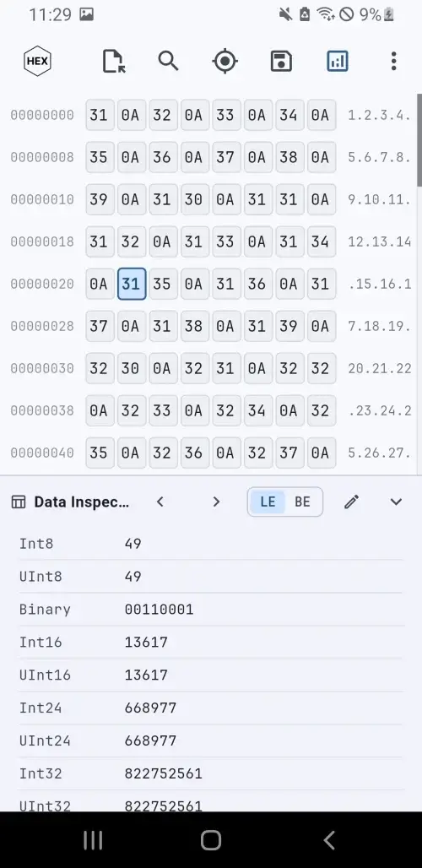422x868 pixels.
Task: Open the three-dot overflow menu
Action: [393, 61]
